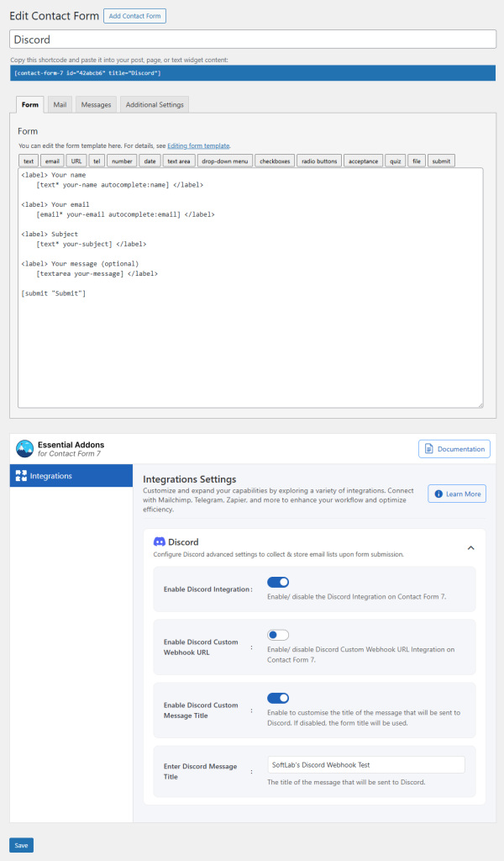
Task: Insert a number tag
Action: (x=122, y=161)
